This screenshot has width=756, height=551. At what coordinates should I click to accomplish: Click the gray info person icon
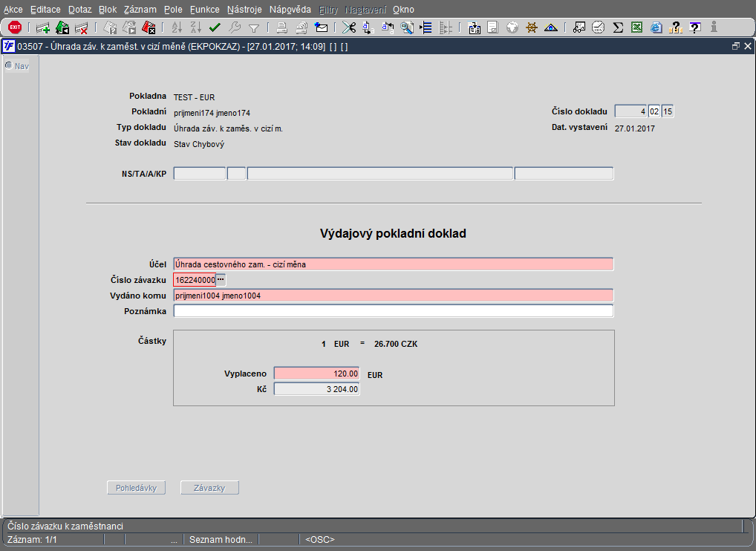(x=714, y=27)
